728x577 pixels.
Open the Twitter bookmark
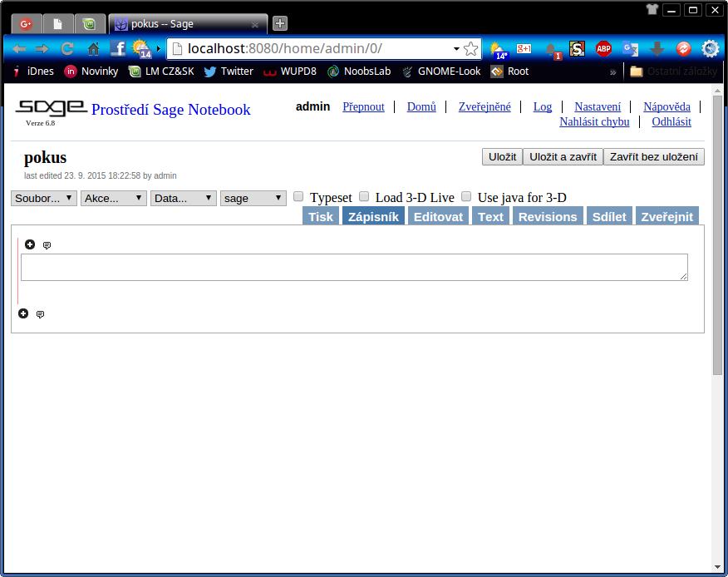point(229,72)
